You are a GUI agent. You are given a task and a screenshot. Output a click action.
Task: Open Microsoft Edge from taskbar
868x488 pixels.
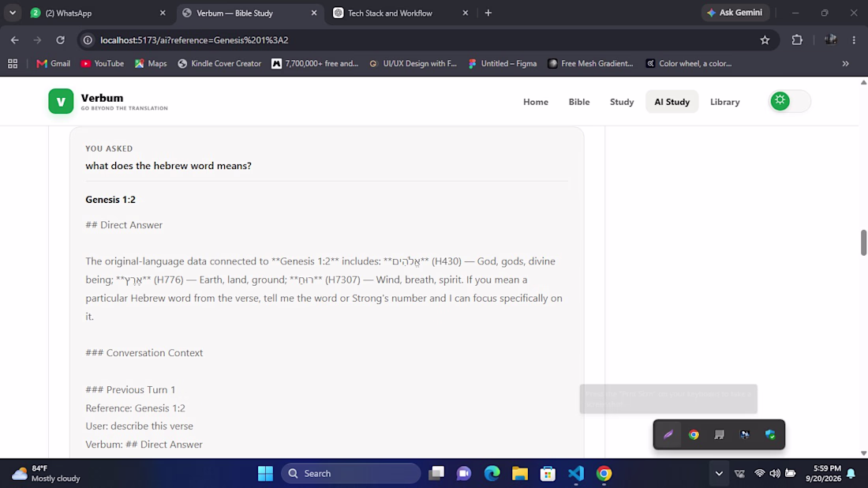click(x=492, y=474)
